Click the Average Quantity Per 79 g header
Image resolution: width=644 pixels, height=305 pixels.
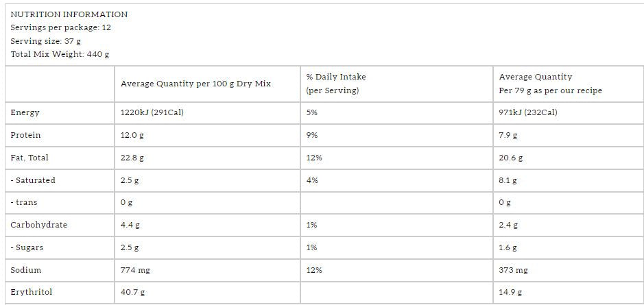pyautogui.click(x=550, y=84)
